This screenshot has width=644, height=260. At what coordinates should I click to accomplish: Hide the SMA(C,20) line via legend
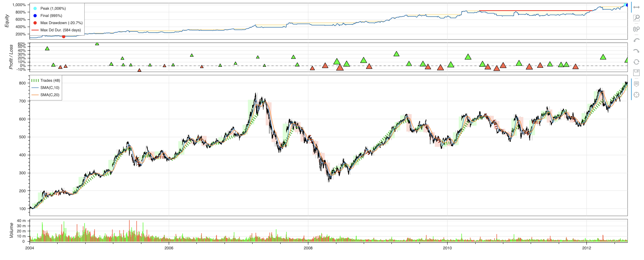coord(50,95)
